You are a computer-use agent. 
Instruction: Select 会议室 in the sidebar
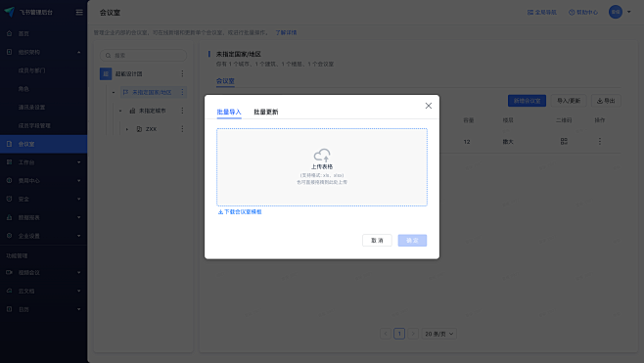(x=43, y=144)
